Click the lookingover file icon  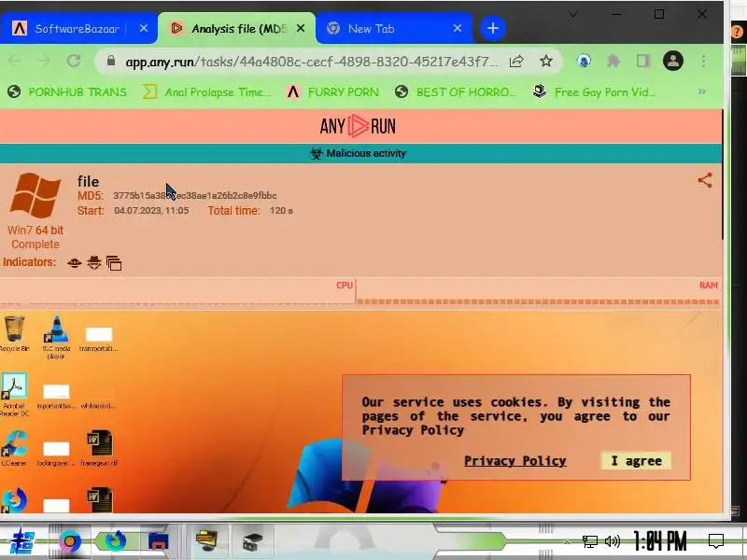[x=56, y=454]
